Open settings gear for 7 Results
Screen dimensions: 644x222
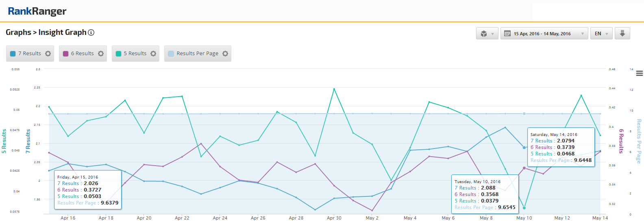48,54
